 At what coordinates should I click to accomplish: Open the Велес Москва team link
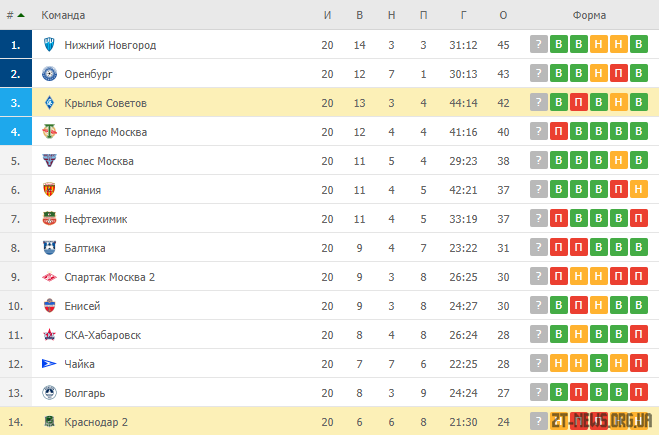[99, 161]
